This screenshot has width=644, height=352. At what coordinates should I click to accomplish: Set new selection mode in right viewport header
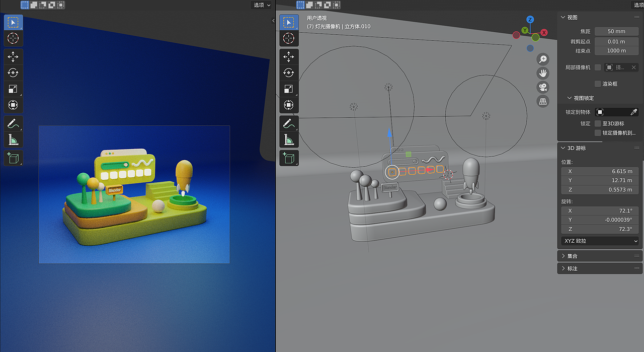coord(300,5)
